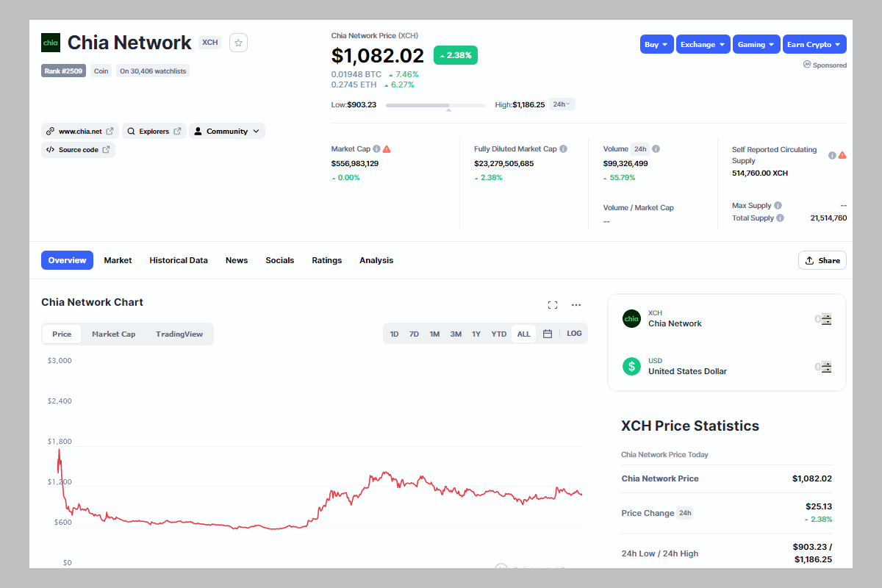Switch to the Market tab
Viewport: 882px width, 588px height.
118,260
